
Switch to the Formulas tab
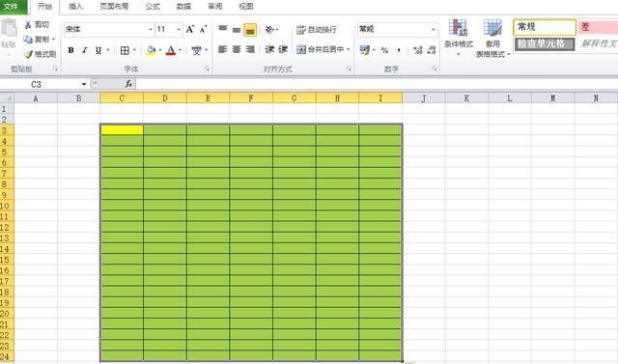coord(153,7)
